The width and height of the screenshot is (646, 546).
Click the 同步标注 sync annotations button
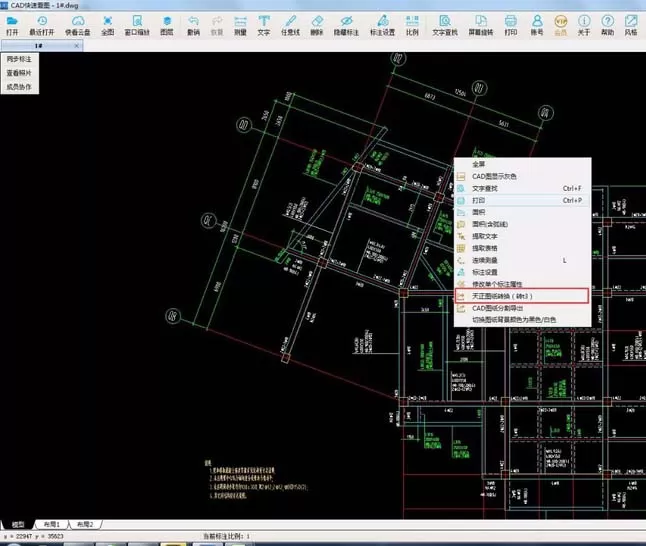(19, 59)
